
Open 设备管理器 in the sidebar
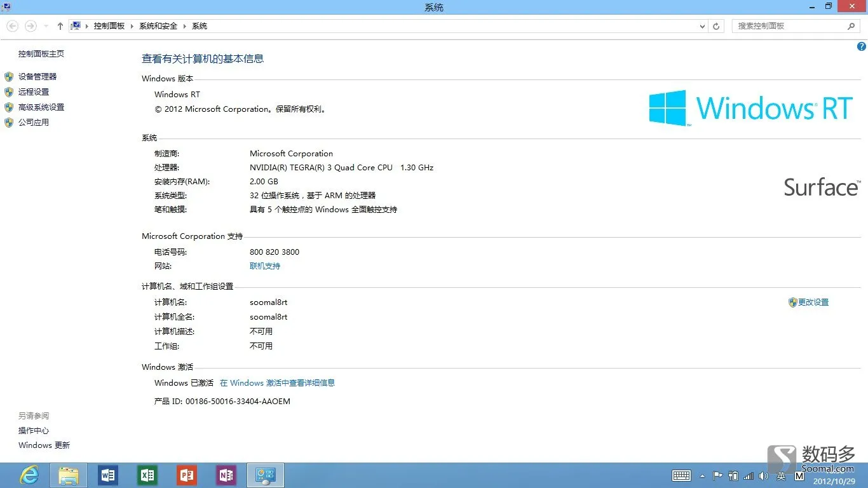coord(37,76)
